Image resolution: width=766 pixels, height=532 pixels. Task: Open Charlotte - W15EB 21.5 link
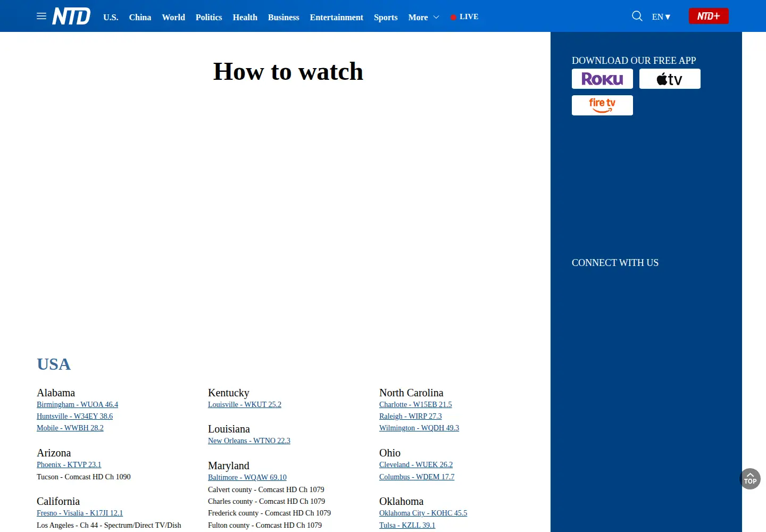click(x=415, y=405)
